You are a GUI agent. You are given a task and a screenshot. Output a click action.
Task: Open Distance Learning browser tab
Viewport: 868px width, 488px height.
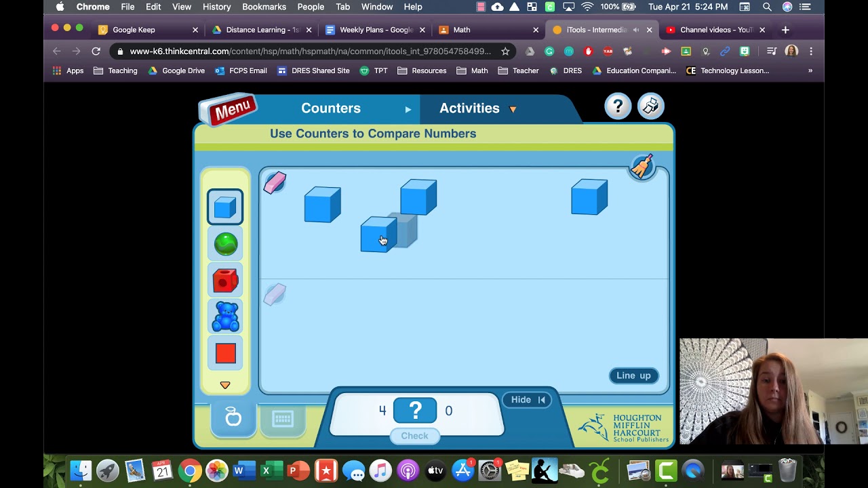pos(262,30)
